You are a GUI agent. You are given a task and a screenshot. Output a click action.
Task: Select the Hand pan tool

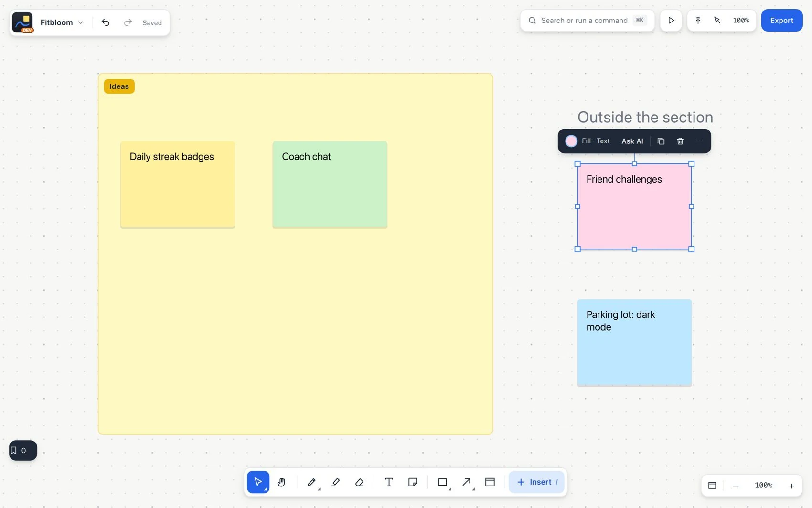pos(281,482)
